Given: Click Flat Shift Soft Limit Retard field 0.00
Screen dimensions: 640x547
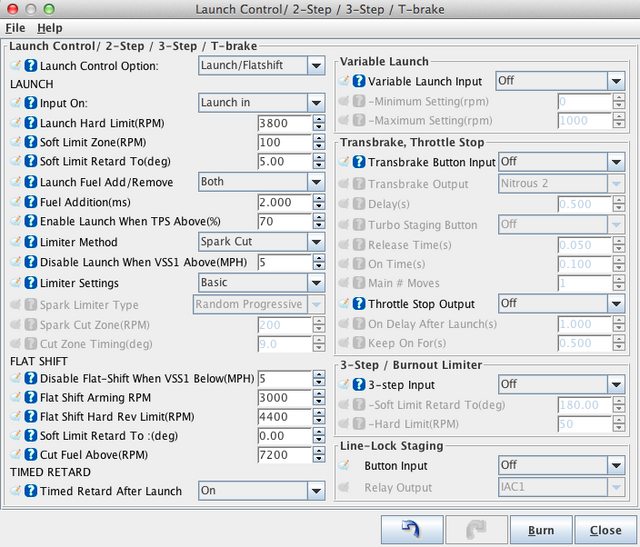Looking at the screenshot, I should pos(285,436).
